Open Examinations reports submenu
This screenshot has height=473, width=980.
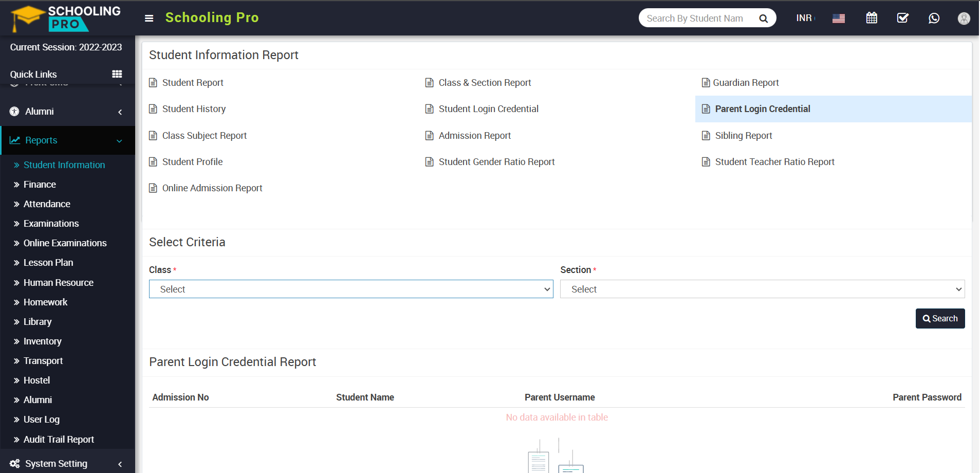pyautogui.click(x=51, y=224)
